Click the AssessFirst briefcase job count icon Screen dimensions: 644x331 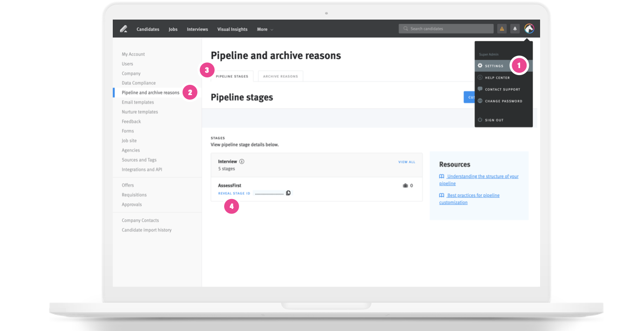[405, 186]
